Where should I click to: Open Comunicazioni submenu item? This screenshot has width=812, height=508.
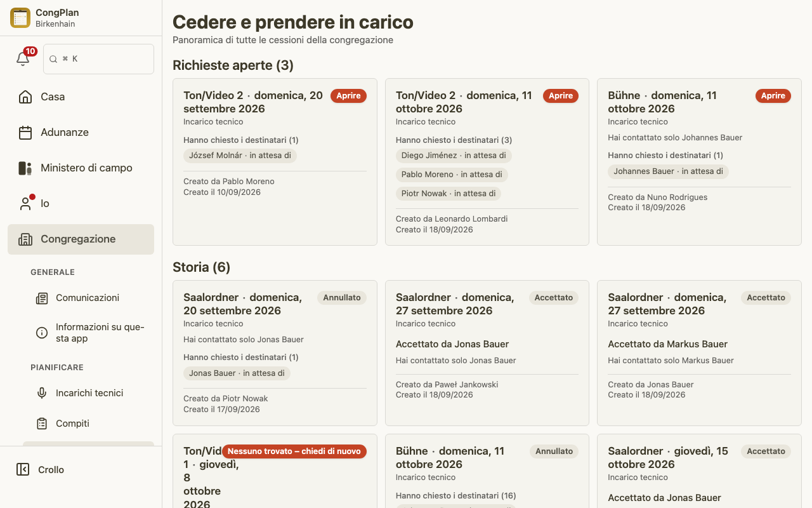tap(88, 298)
